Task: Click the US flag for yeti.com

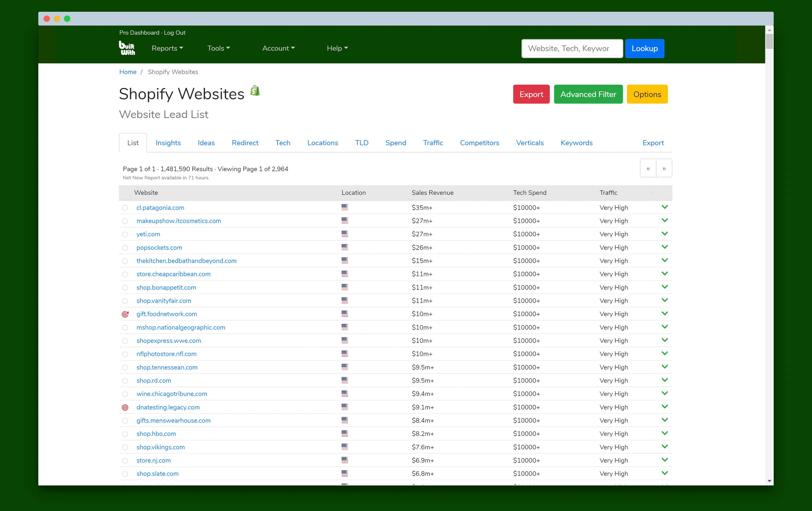Action: pos(345,234)
